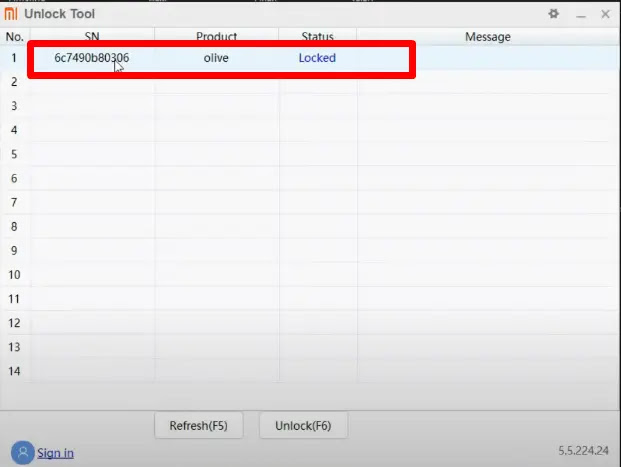
Task: Click the Unlock Tool window title
Action: point(59,14)
